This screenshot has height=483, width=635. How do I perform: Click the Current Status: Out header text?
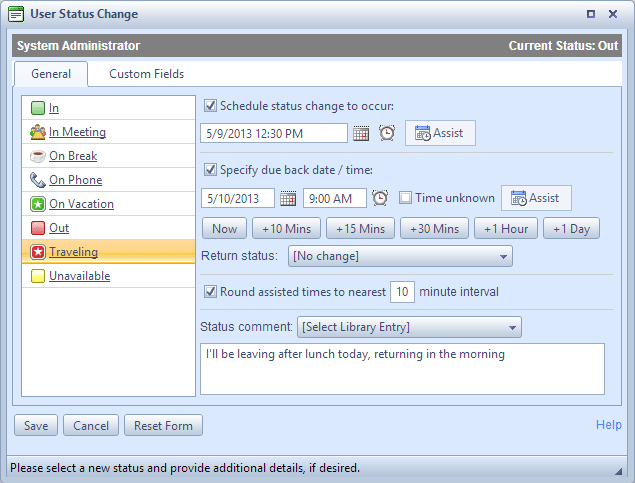coord(563,46)
